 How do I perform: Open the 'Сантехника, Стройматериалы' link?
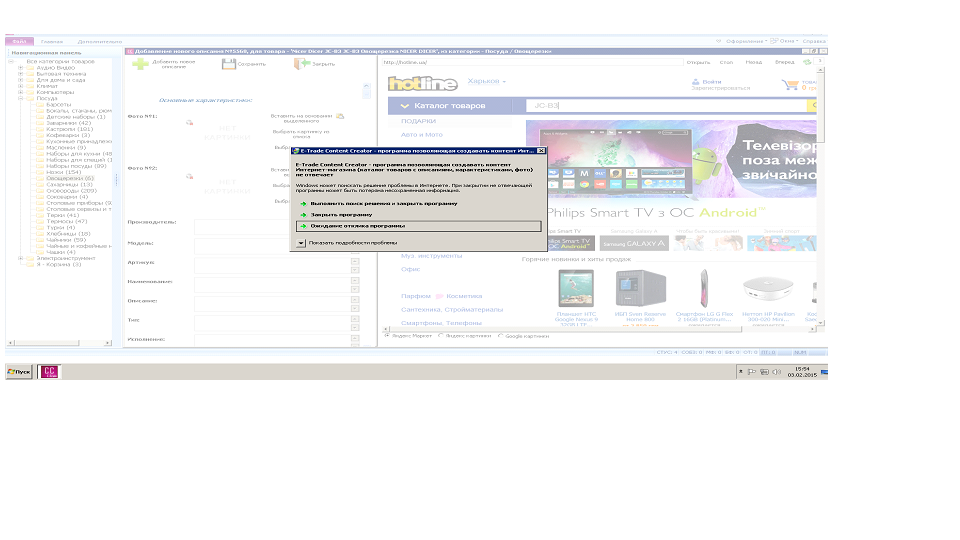coord(452,309)
